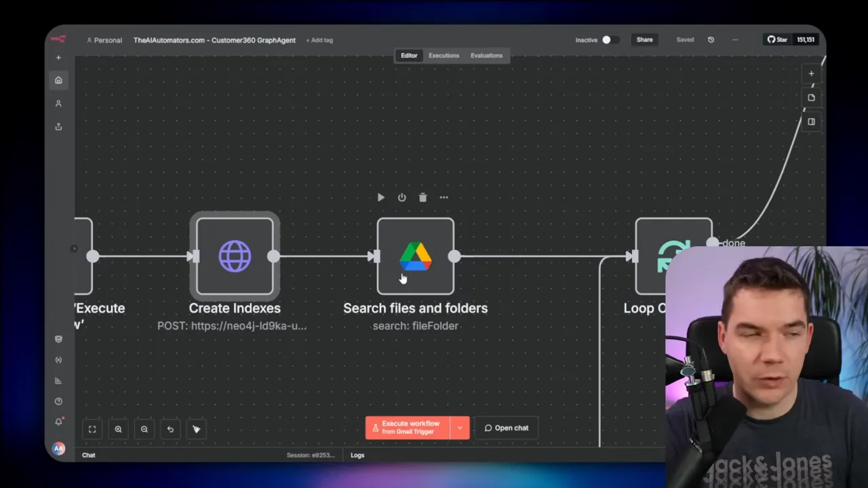Open the workflow ellipsis menu in top bar
This screenshot has width=868, height=488.
point(734,39)
